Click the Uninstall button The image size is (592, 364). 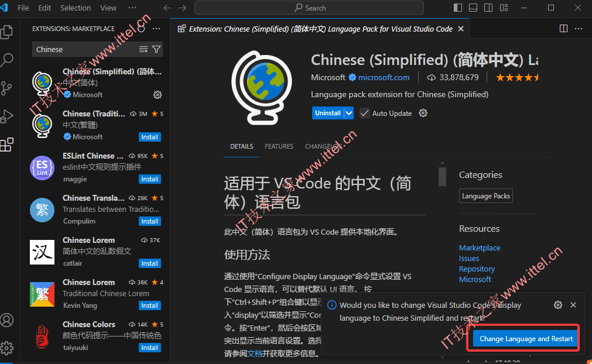click(x=328, y=113)
